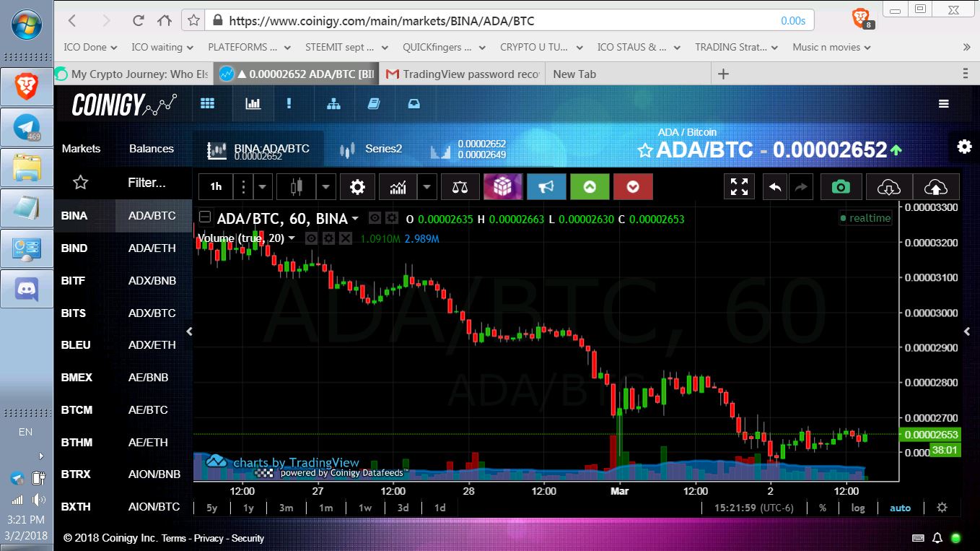Click the blue megaphone alert button
This screenshot has width=980, height=551.
[546, 187]
